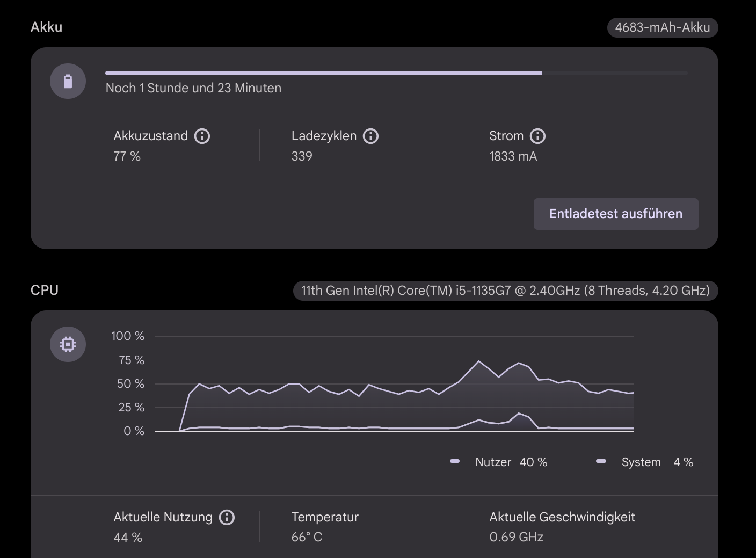Click the battery charge progress bar
This screenshot has width=756, height=558.
coord(396,73)
